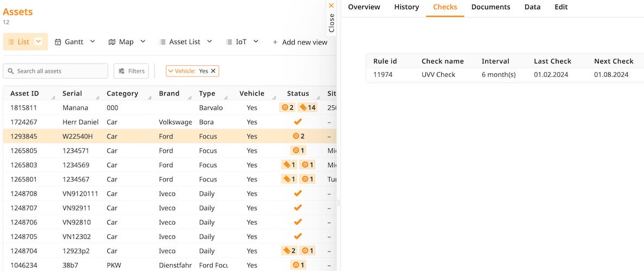This screenshot has height=271, width=644.
Task: Click the vertical Close panel label
Action: pos(332,23)
